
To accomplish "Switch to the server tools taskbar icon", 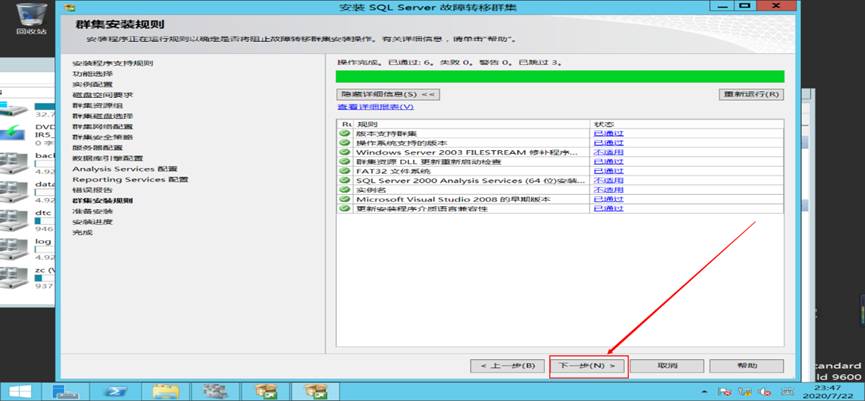I will 215,392.
